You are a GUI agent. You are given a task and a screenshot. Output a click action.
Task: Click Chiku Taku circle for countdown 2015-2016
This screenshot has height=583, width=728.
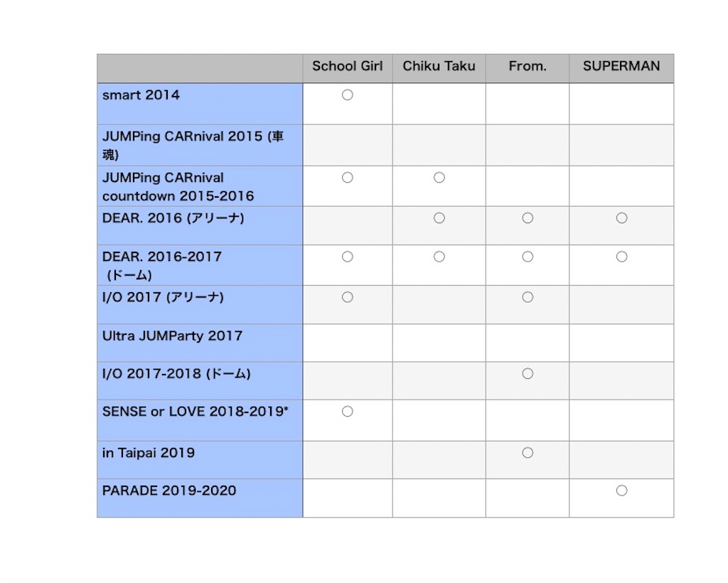pos(439,177)
